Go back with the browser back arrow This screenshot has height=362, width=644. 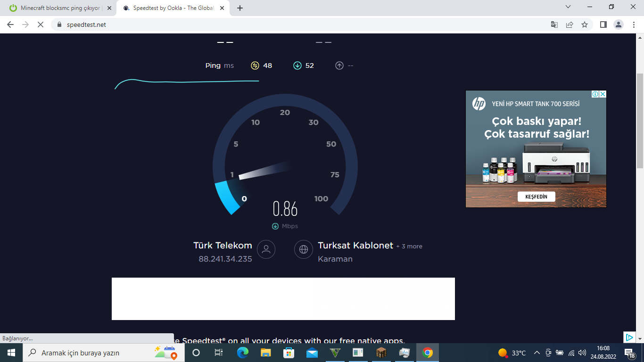click(x=10, y=25)
